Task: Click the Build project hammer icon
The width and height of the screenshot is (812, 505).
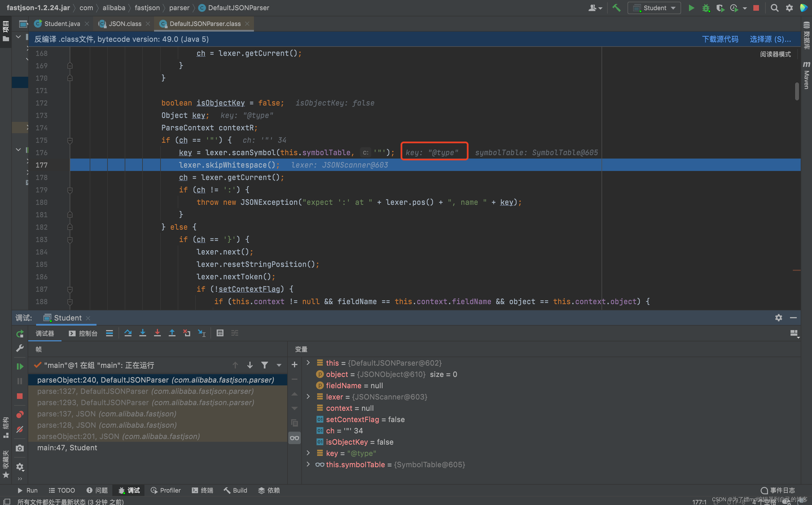Action: 616,8
